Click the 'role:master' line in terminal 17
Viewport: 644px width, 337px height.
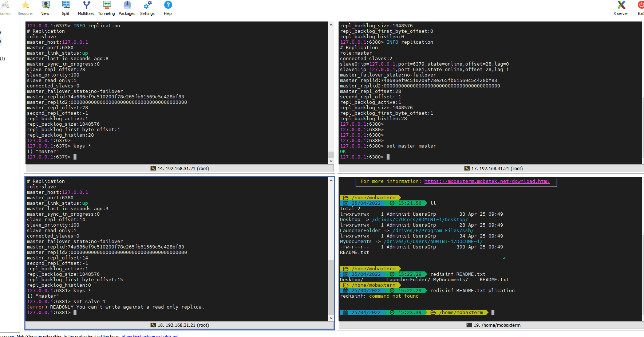coord(356,53)
